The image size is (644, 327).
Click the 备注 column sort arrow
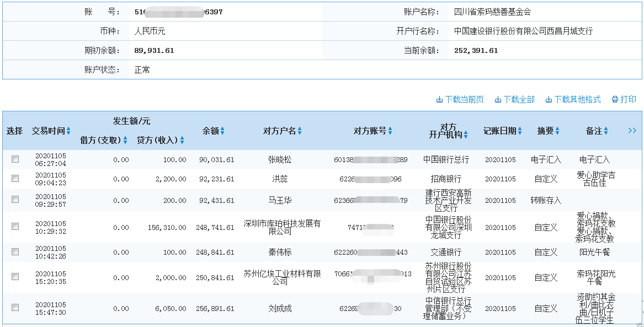[605, 130]
